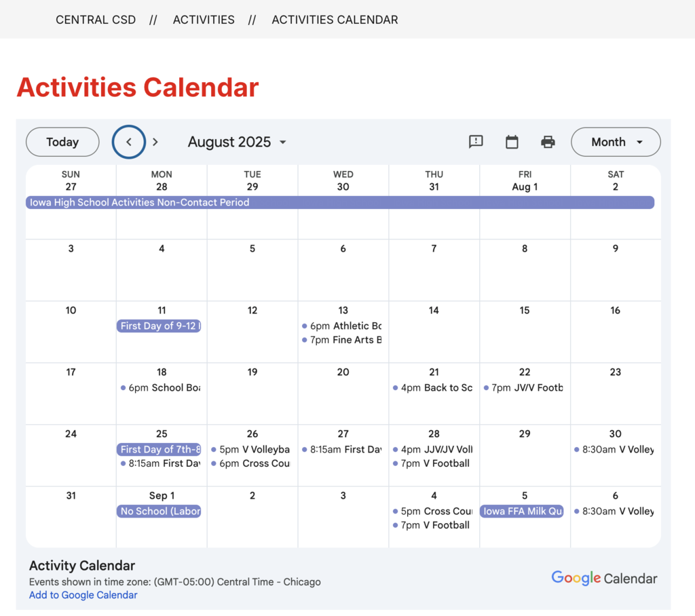Open the event feedback icon
This screenshot has height=616, width=695.
(476, 142)
